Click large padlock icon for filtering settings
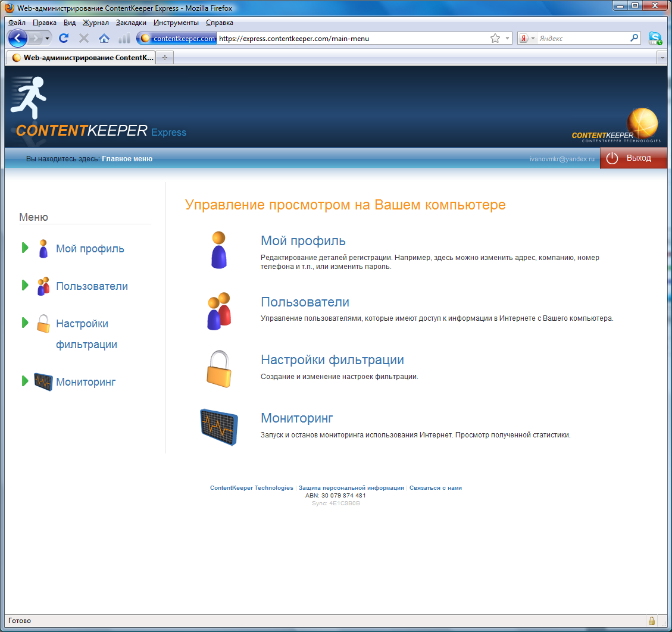Screen dimensions: 672x632 click(x=219, y=369)
